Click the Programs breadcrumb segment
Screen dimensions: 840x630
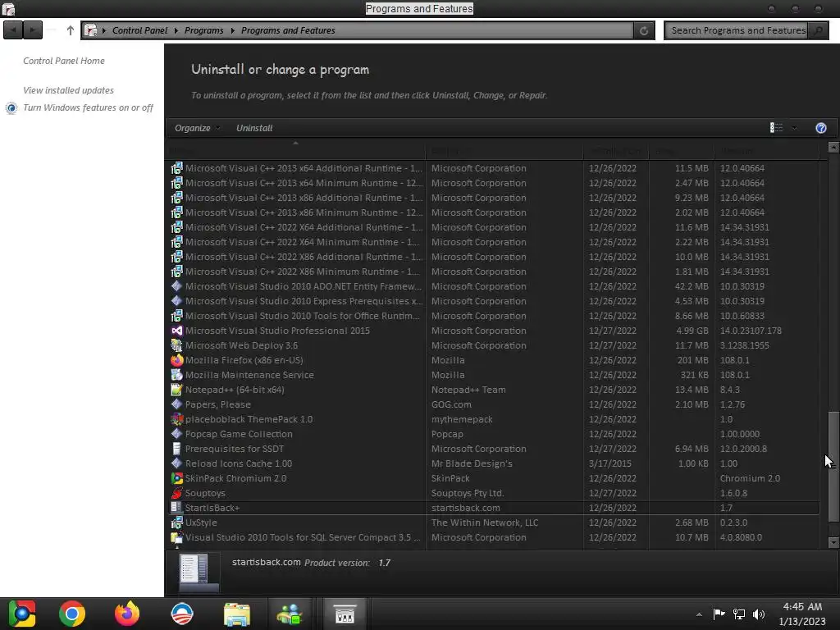(x=204, y=30)
